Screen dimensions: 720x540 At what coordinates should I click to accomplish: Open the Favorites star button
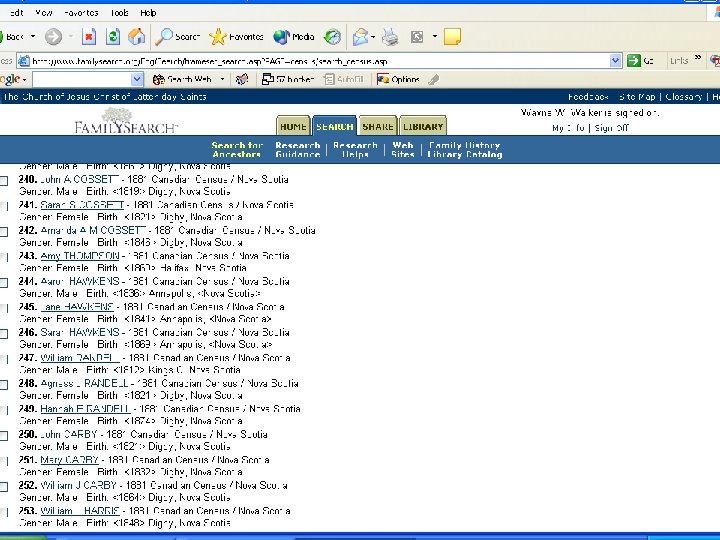tap(236, 37)
